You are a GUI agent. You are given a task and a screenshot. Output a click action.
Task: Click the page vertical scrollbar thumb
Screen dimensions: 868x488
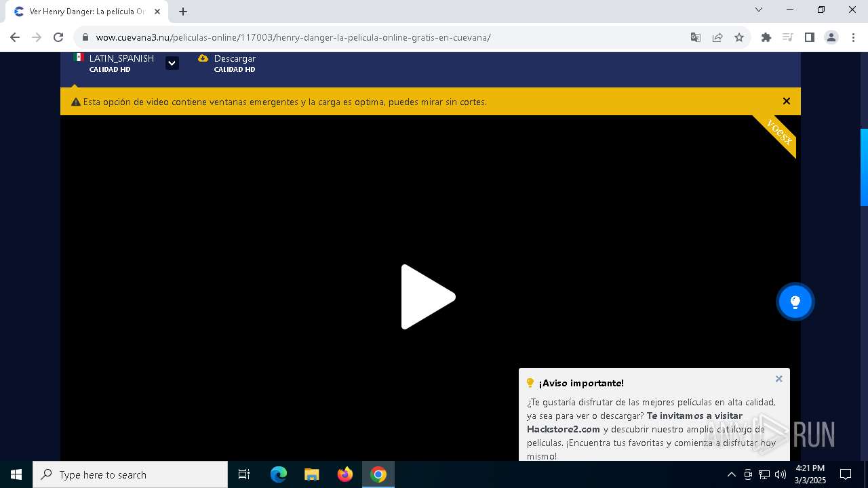click(x=864, y=167)
